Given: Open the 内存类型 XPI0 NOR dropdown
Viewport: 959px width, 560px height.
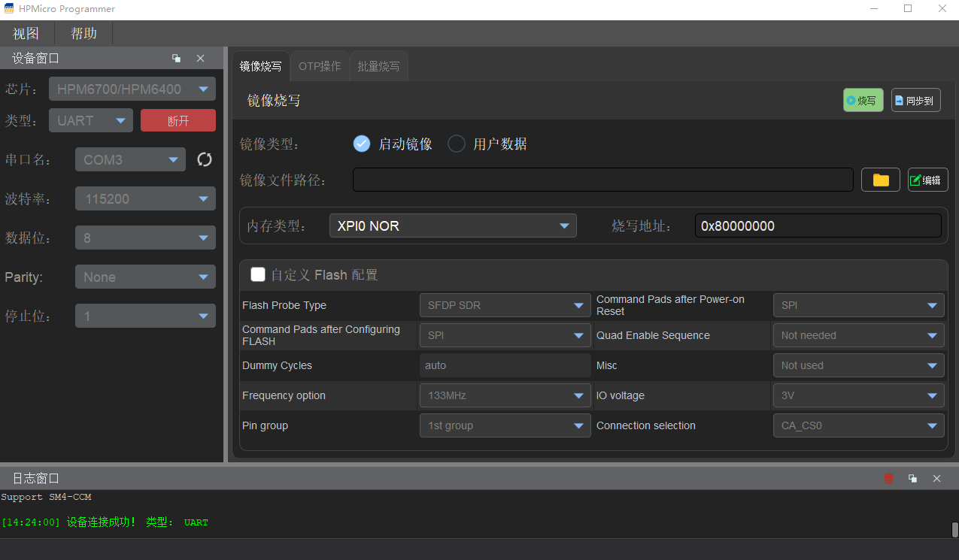Looking at the screenshot, I should tap(453, 226).
